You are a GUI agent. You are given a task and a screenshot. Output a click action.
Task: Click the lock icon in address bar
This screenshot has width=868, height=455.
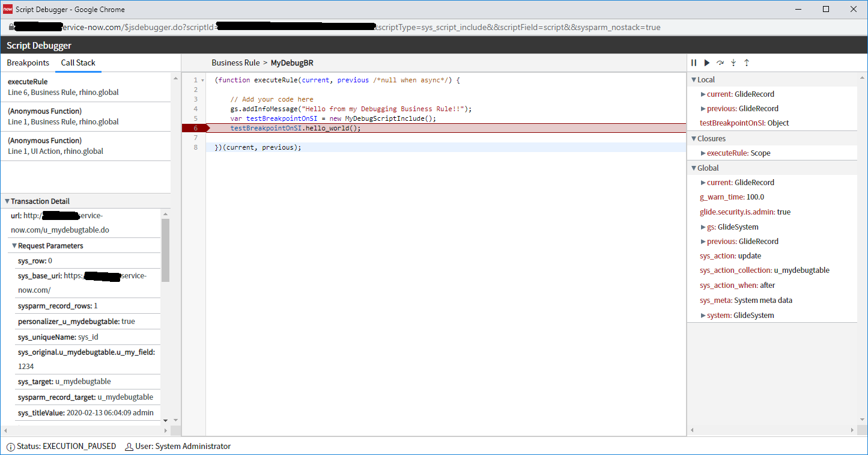click(11, 27)
